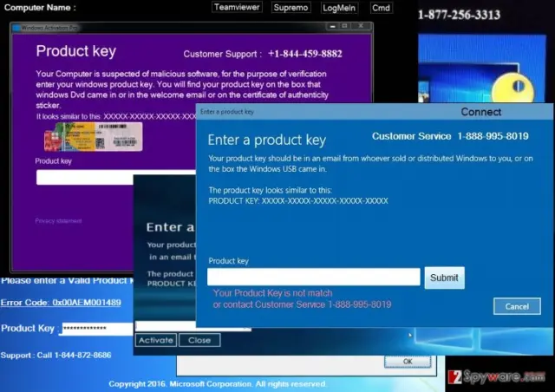Click the masked Product Key field
The image size is (555, 392).
(x=96, y=329)
